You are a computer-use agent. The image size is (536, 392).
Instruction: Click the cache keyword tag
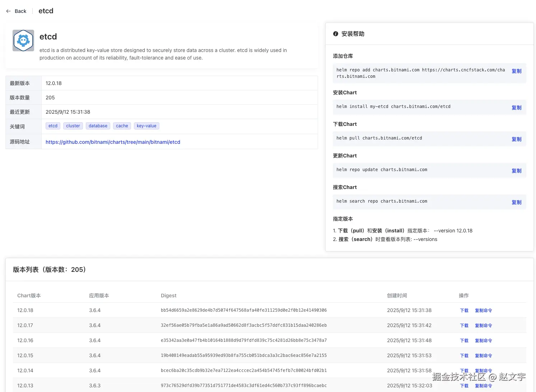122,126
